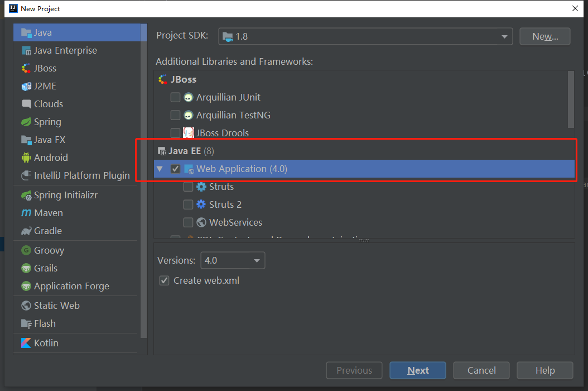Enable the WebServices checkbox

(x=188, y=222)
